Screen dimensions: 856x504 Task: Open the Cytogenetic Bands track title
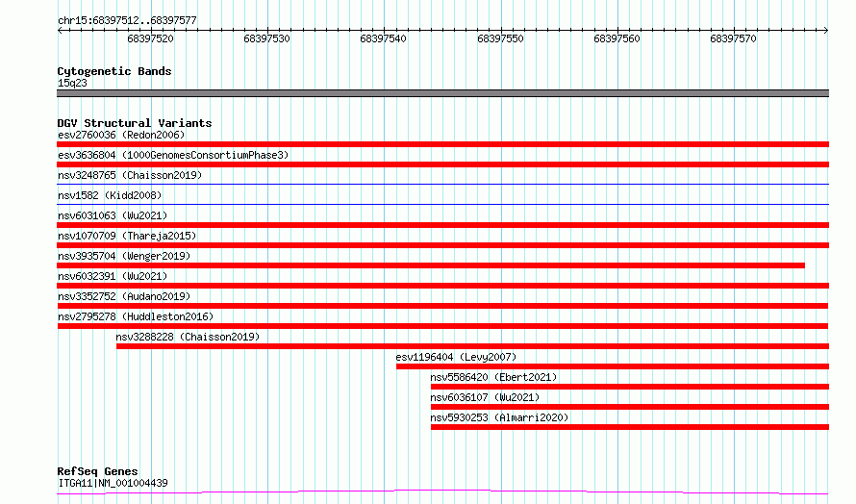114,71
